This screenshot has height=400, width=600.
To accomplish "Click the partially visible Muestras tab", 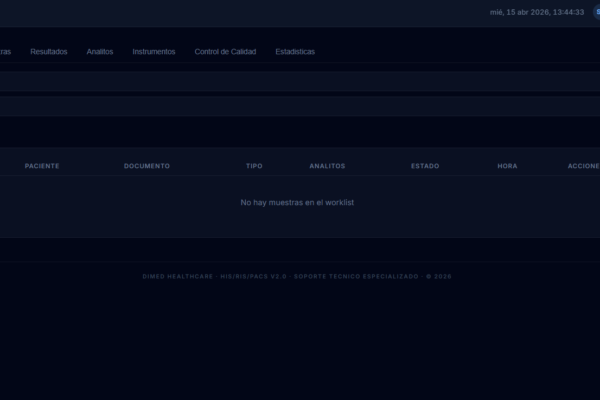I will point(5,51).
